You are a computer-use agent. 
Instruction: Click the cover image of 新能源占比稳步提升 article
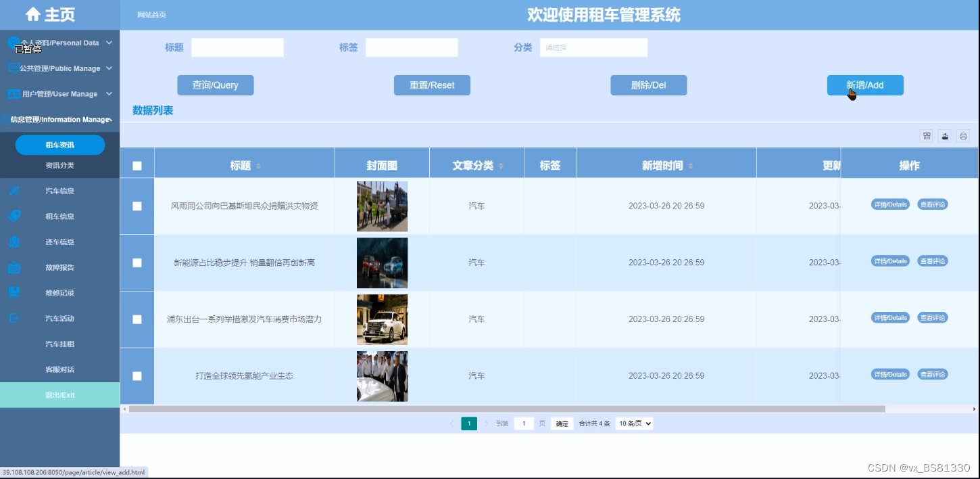[383, 263]
